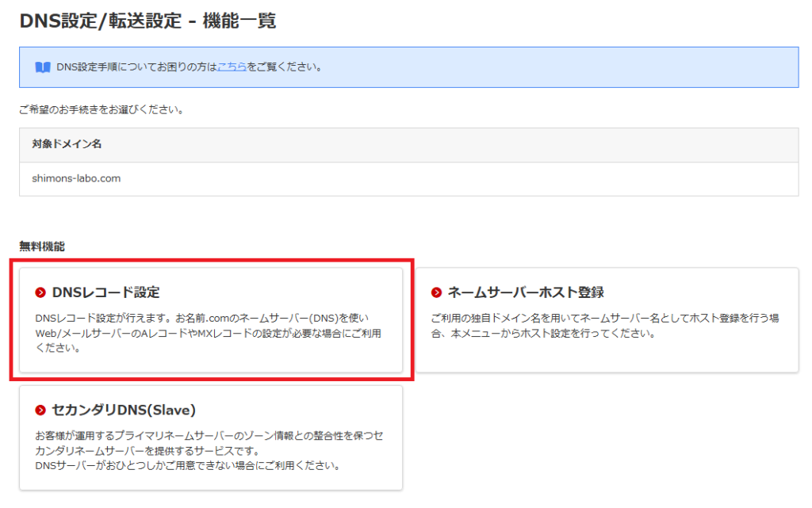
Task: Open the こちら help link
Action: point(231,67)
